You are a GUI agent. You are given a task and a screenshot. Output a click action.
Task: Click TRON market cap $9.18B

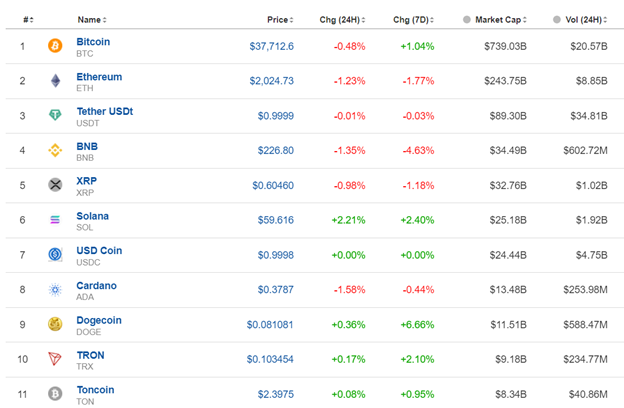point(511,359)
